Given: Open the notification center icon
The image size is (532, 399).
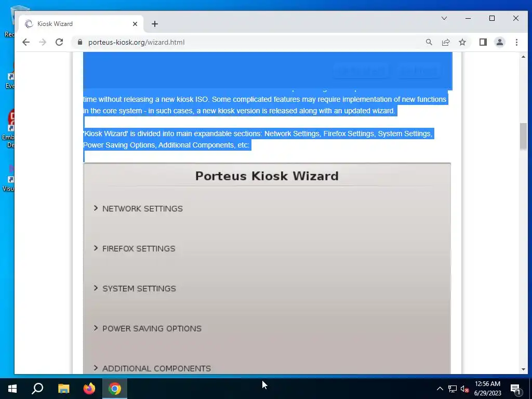Looking at the screenshot, I should 516,389.
